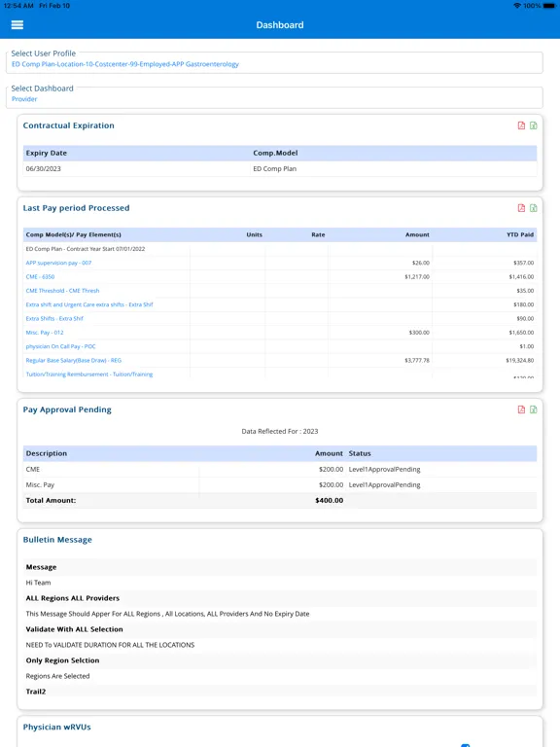This screenshot has height=747, width=560.
Task: Select the Expiry Date column header
Action: point(47,153)
